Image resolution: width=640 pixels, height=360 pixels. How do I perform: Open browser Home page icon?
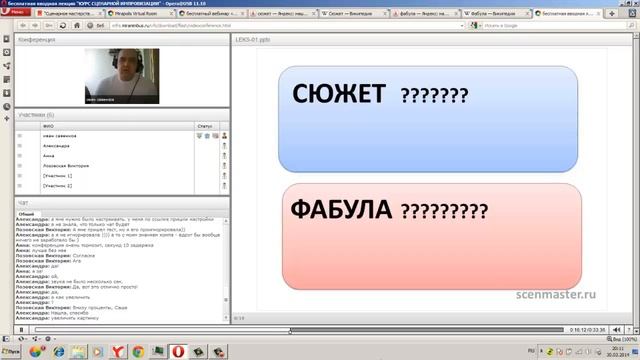point(76,25)
